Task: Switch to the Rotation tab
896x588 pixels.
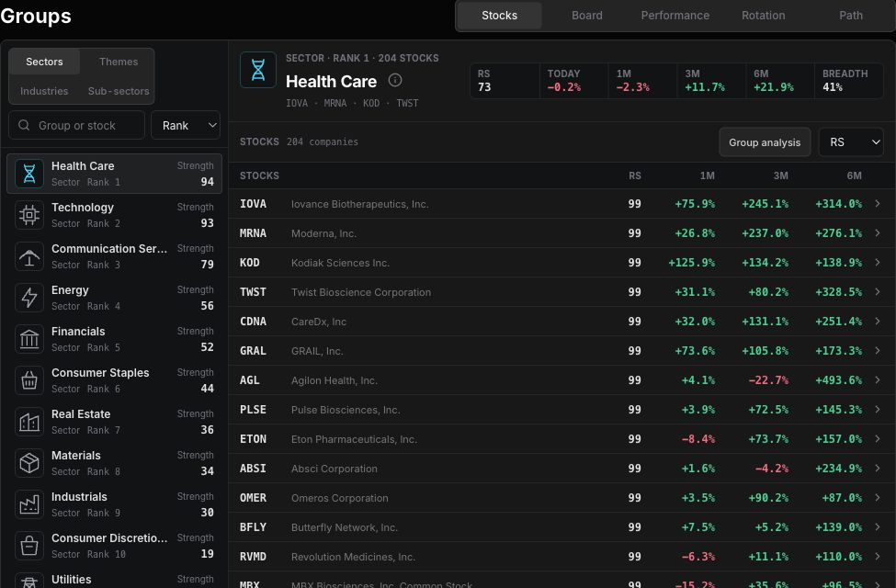Action: 763,16
